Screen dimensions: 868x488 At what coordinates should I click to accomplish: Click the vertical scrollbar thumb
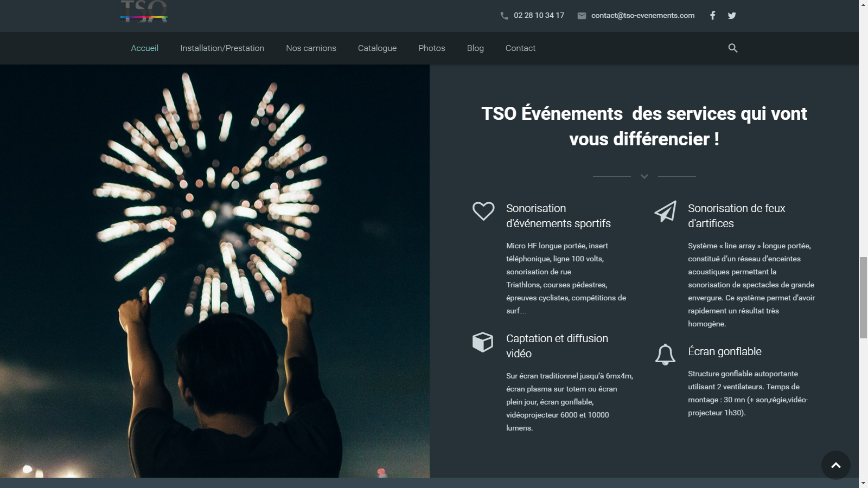click(x=863, y=298)
